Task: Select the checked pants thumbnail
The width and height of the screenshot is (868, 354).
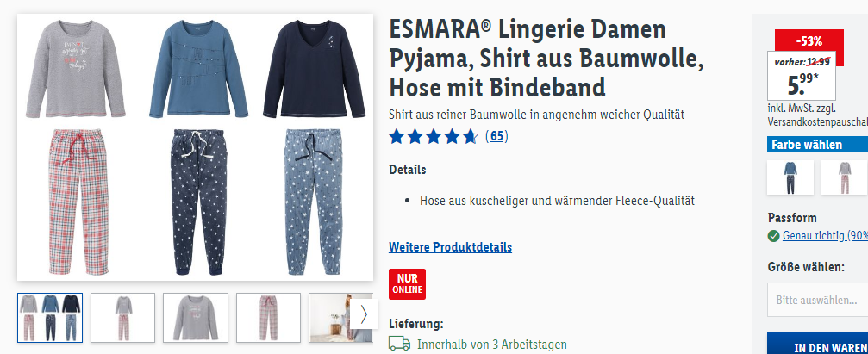Action: tap(268, 318)
